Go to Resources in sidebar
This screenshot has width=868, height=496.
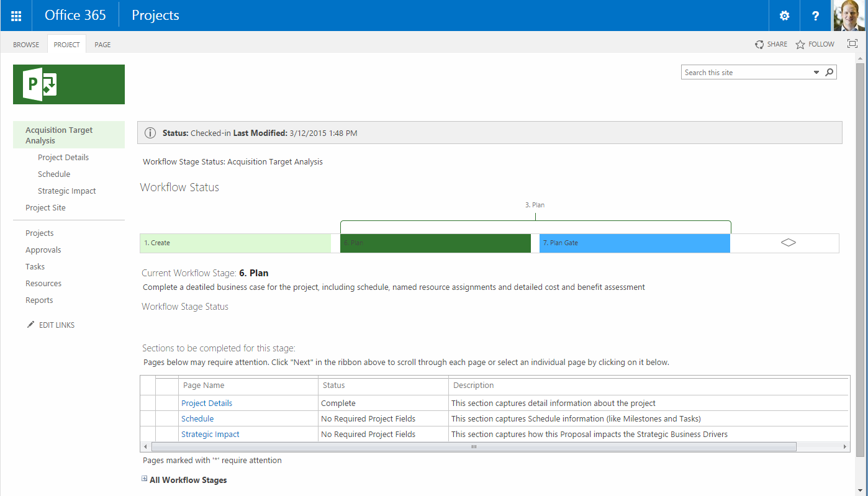pyautogui.click(x=43, y=284)
